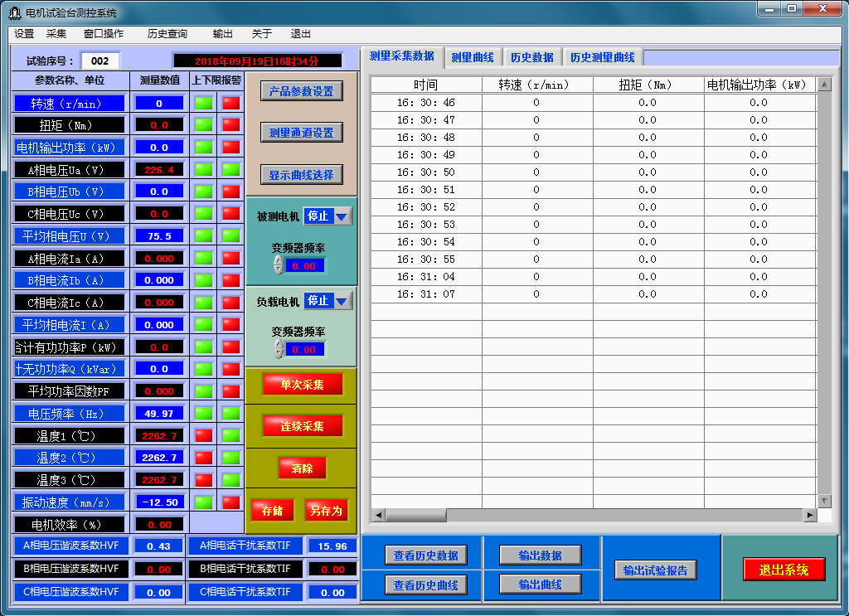Click the 负载电机 变频器频率 stepper arrows
This screenshot has height=616, width=849.
(279, 349)
